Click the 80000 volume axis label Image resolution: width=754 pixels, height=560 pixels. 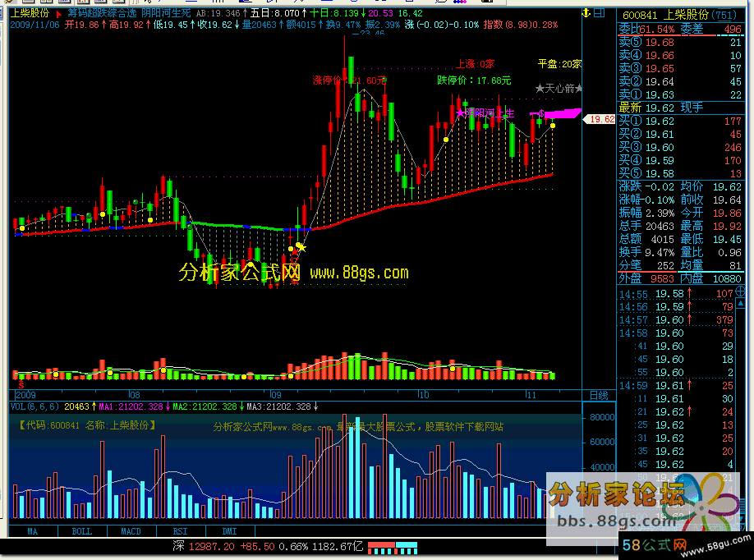point(602,417)
